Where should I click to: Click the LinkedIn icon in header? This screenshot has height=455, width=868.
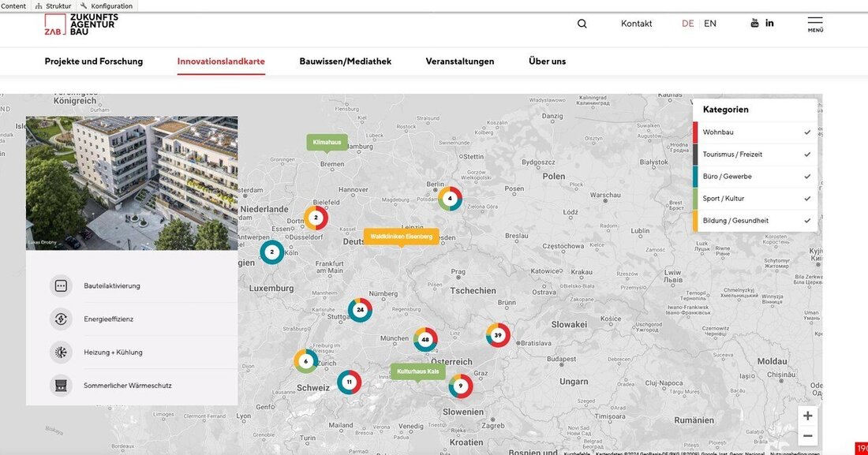(769, 22)
